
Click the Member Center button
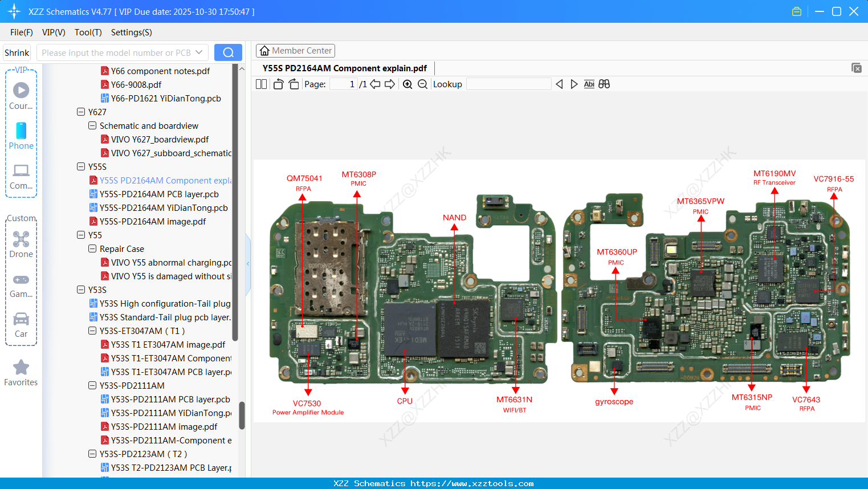click(295, 50)
